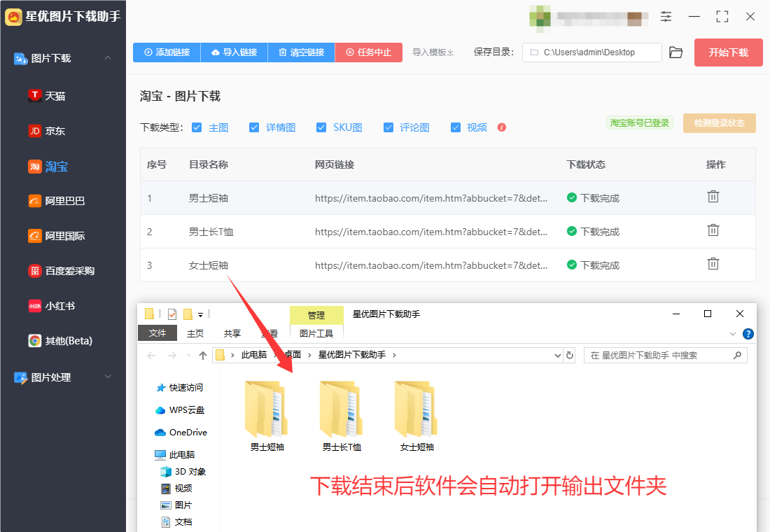Delete the 男士短袖 task row
This screenshot has width=770, height=532.
[x=713, y=197]
